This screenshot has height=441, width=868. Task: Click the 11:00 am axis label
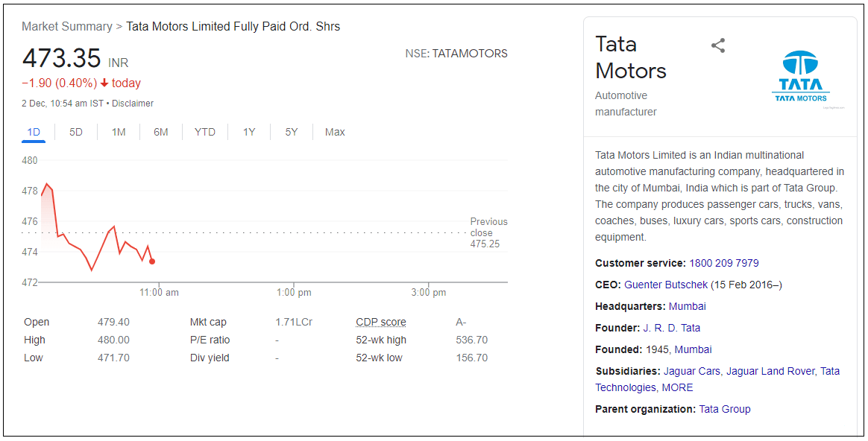(x=159, y=292)
